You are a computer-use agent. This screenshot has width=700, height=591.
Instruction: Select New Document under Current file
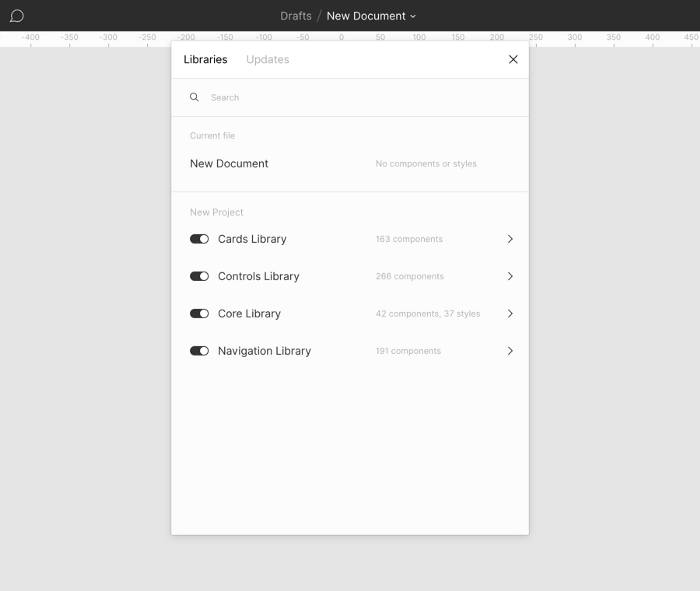pyautogui.click(x=229, y=163)
